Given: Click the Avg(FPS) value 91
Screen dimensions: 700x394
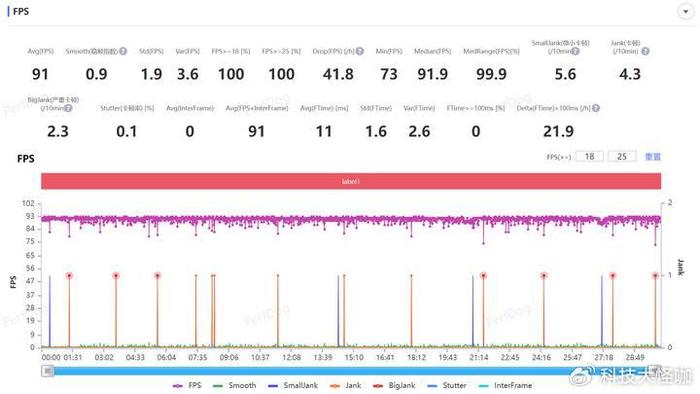Looking at the screenshot, I should [40, 74].
